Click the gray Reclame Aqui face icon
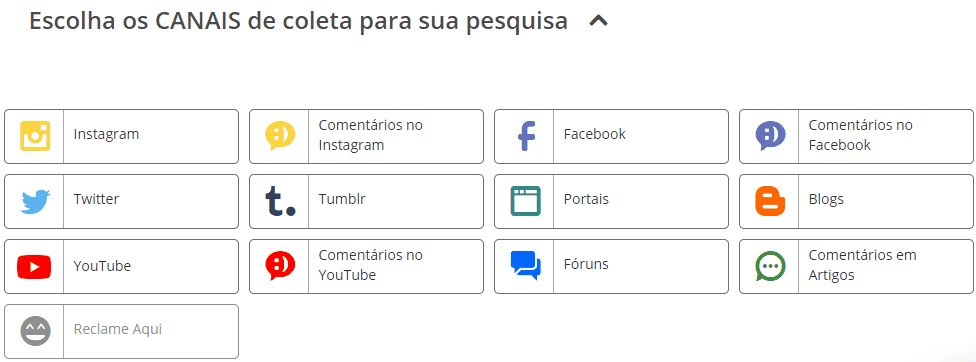The height and width of the screenshot is (362, 976). [35, 331]
